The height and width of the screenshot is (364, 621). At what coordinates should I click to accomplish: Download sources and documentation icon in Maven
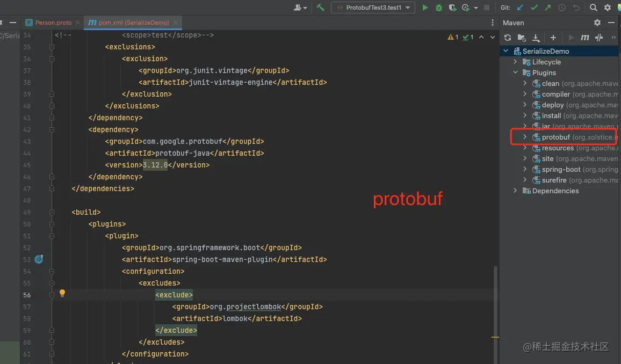(x=536, y=38)
